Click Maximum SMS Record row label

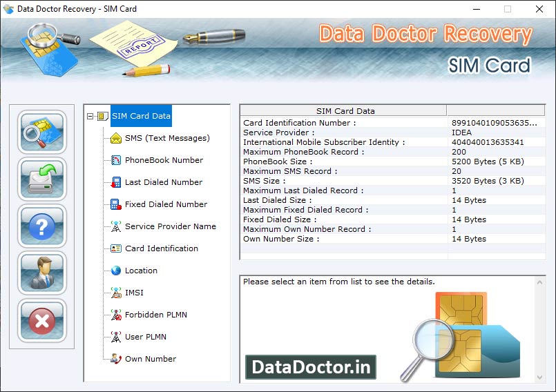click(x=290, y=171)
